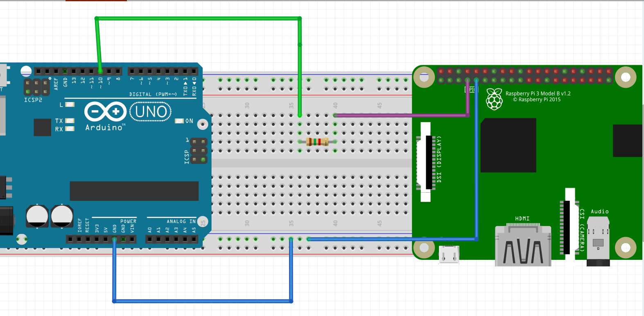Click the 'HDMI' label on the Pi
Image resolution: width=644 pixels, height=316 pixels.
pos(522,218)
